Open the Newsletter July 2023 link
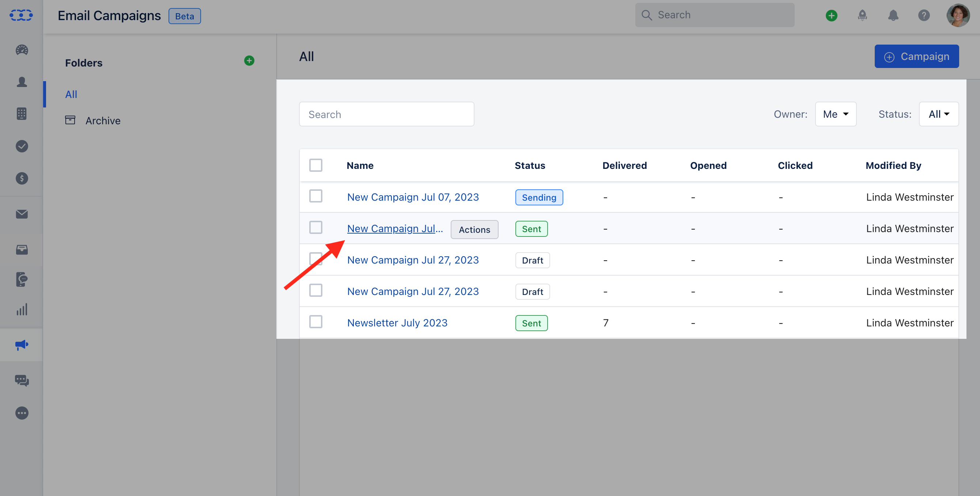 pyautogui.click(x=397, y=322)
